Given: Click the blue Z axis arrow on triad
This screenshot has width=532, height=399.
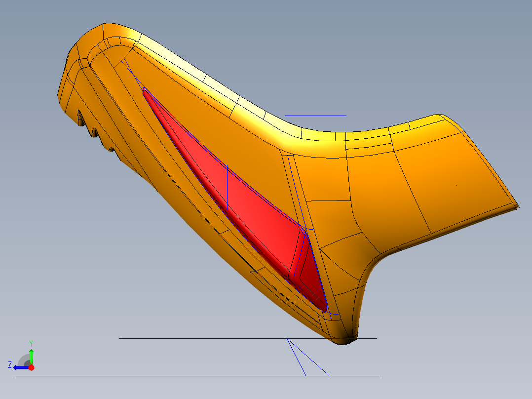Looking at the screenshot, I should 18,367.
